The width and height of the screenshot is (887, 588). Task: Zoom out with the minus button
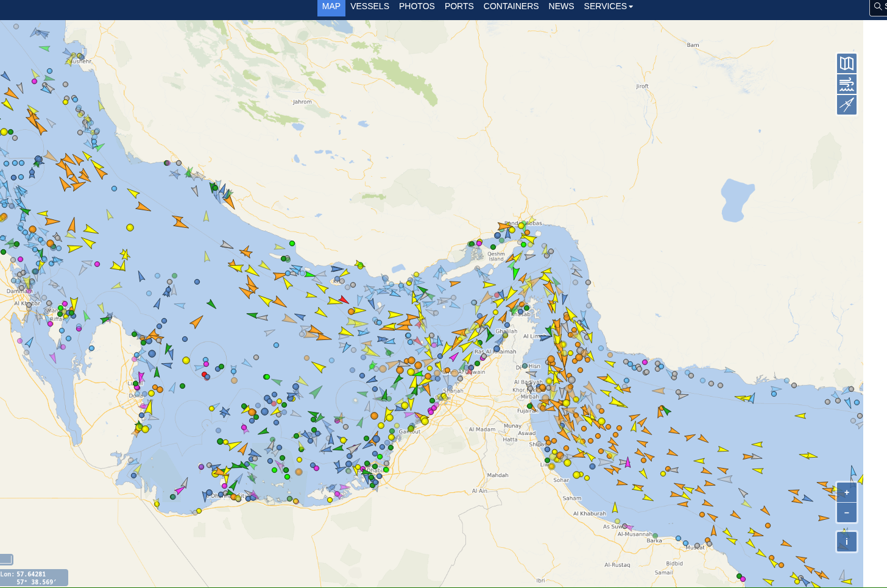[847, 512]
